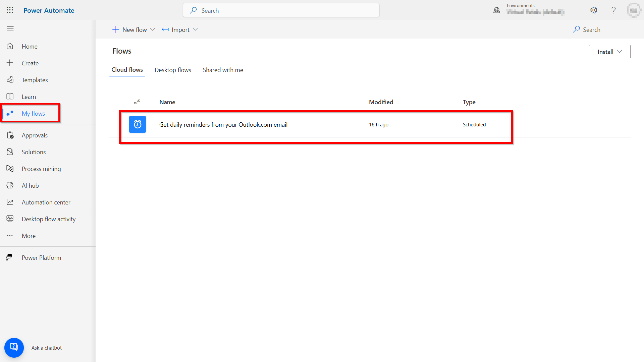Click the AI hub icon
644x362 pixels.
10,185
